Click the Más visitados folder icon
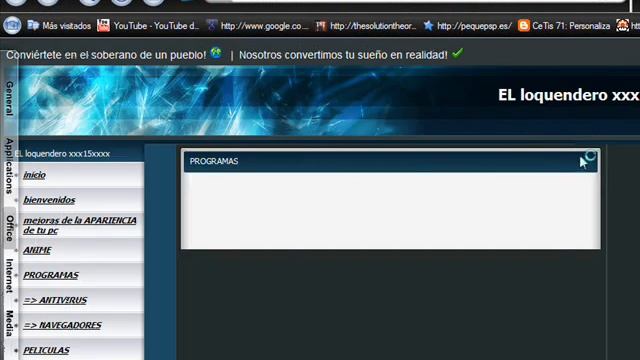The height and width of the screenshot is (360, 640). click(x=33, y=26)
